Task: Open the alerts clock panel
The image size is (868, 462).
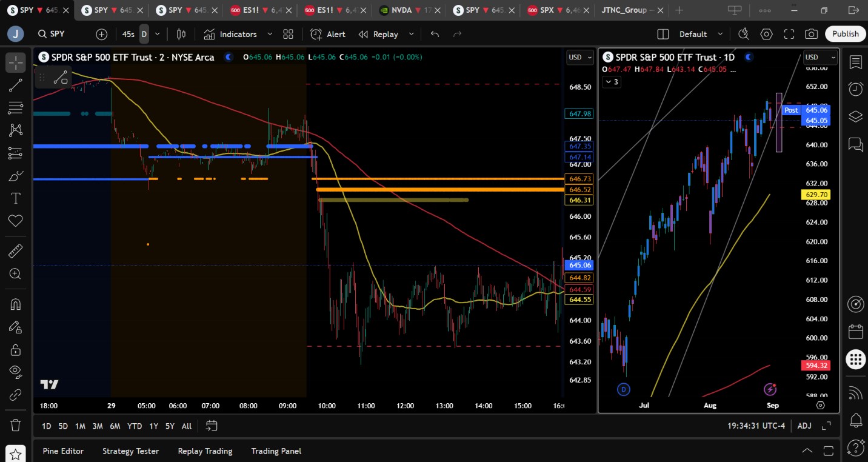Action: coord(856,89)
